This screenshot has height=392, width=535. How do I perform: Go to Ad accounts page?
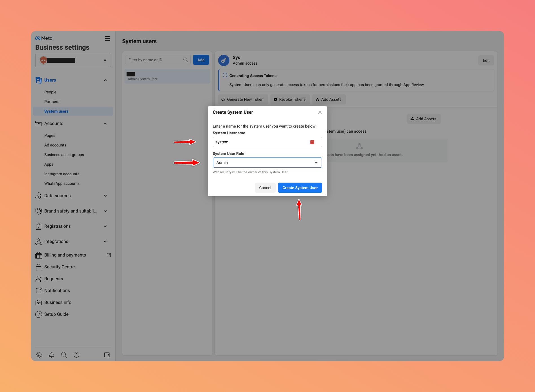[x=55, y=145]
